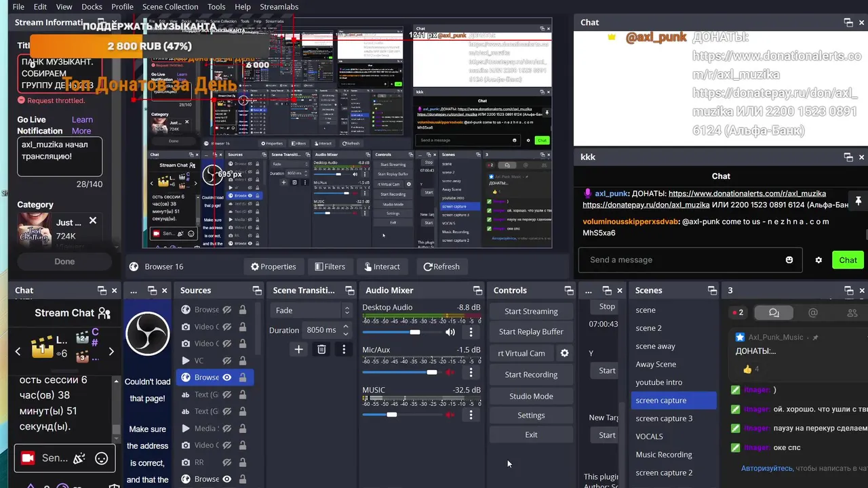Toggle lock on the highlighted Browser source
Viewport: 868px width, 488px height.
coord(242,378)
